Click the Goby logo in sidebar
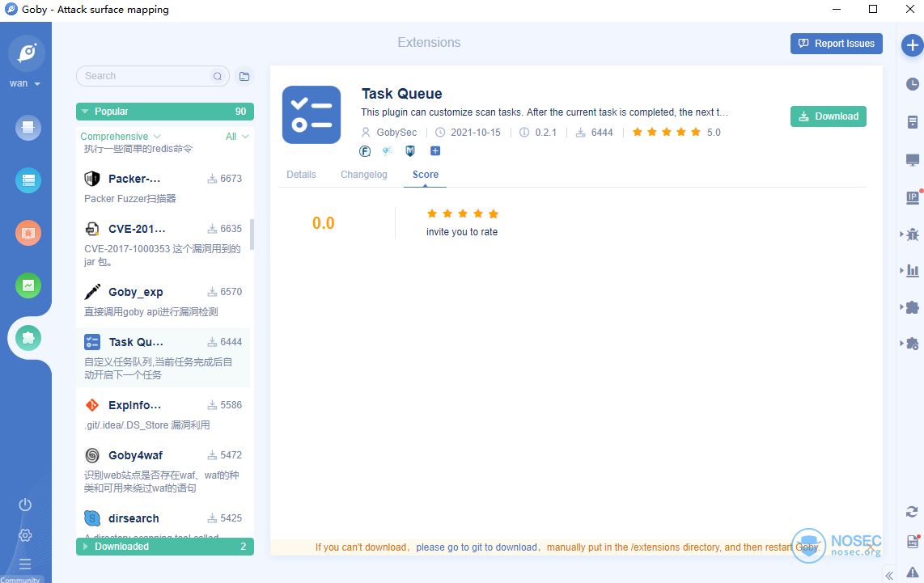Screen dimensions: 924x583 tap(27, 53)
